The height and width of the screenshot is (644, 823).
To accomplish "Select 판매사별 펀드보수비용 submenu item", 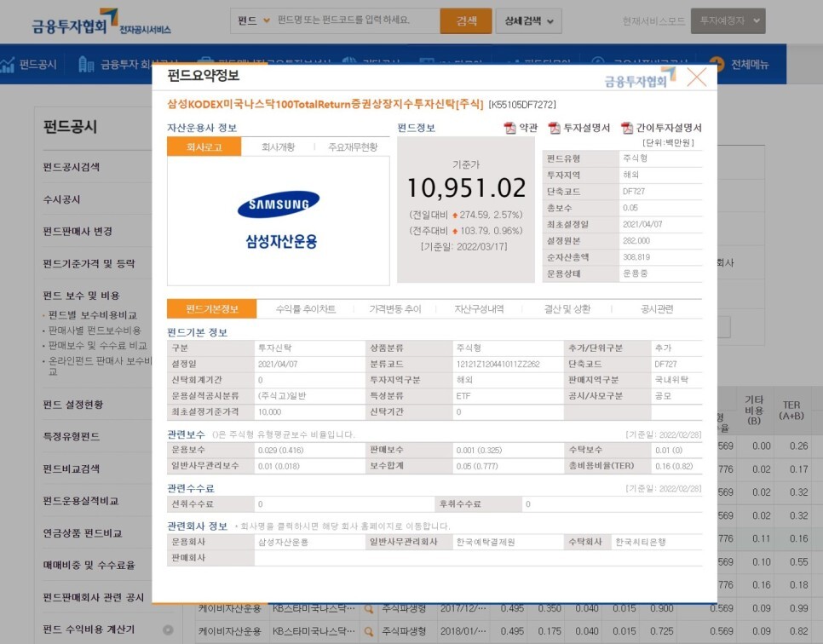I will 95,331.
